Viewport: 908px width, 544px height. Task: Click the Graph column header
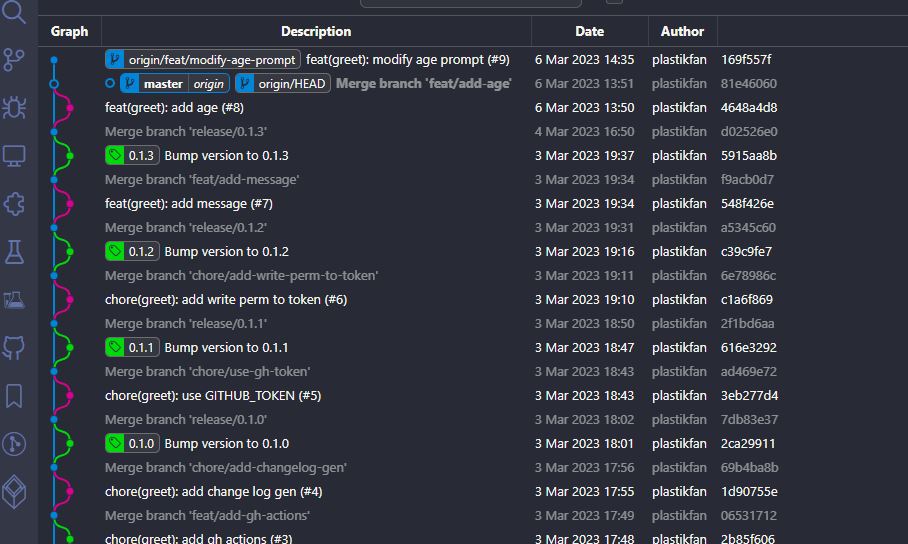tap(69, 31)
